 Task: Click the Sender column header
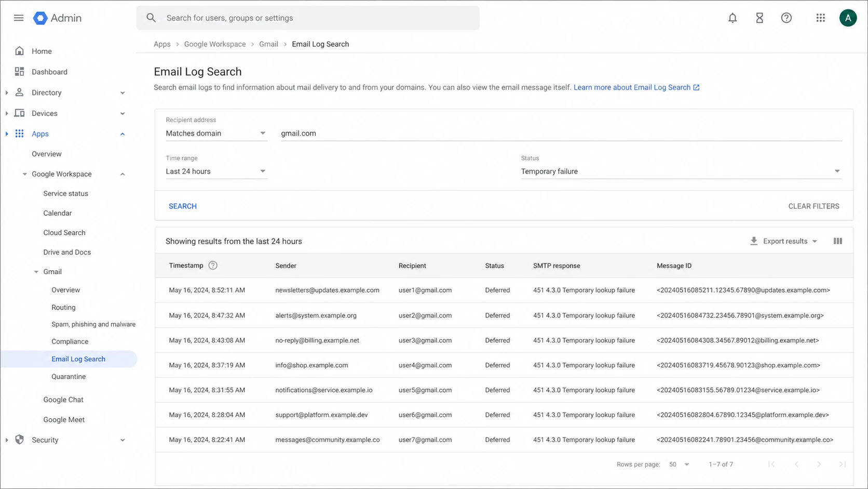(286, 266)
